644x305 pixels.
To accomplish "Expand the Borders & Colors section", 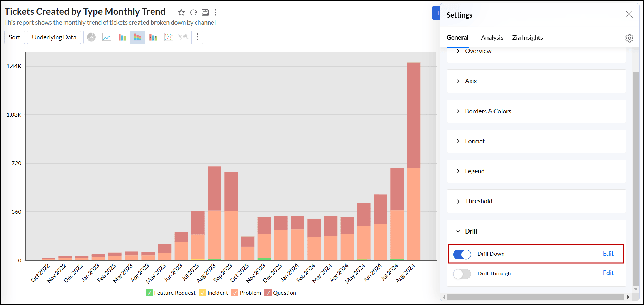I will 488,111.
